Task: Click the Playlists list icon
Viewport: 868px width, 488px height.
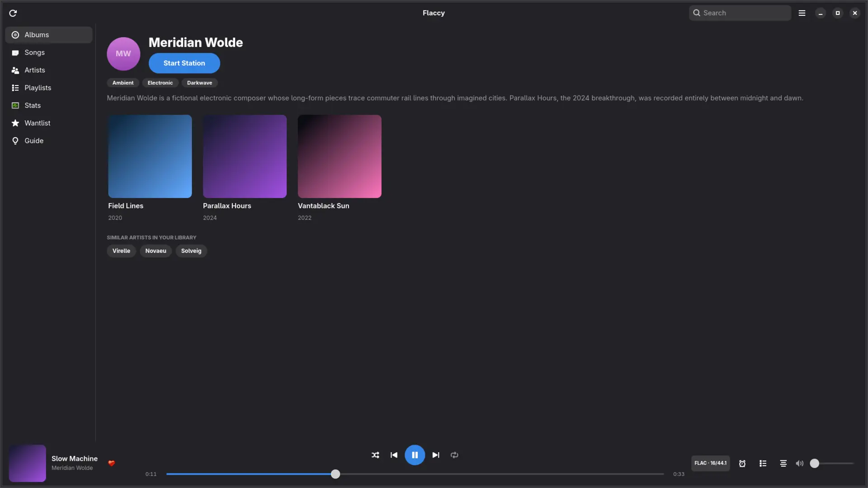Action: click(15, 88)
